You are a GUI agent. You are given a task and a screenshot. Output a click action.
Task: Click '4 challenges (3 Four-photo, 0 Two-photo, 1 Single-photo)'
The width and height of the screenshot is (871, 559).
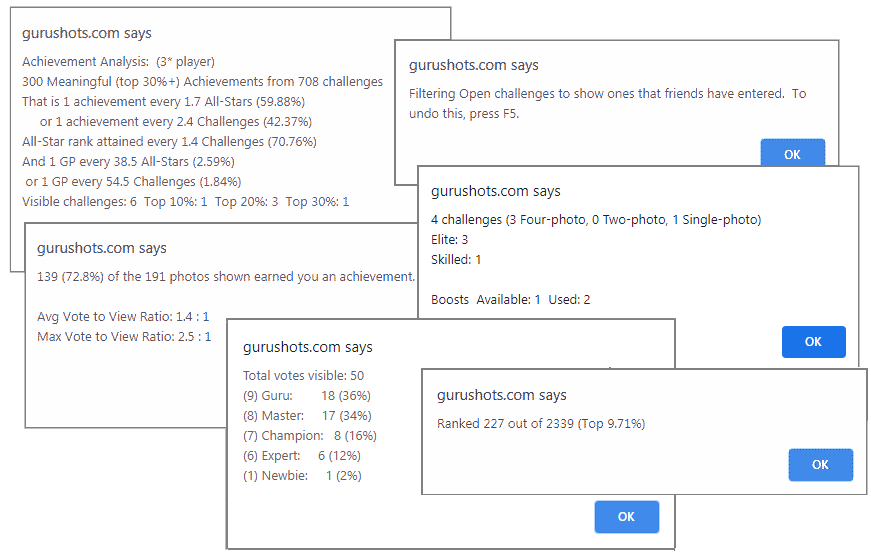tap(596, 220)
